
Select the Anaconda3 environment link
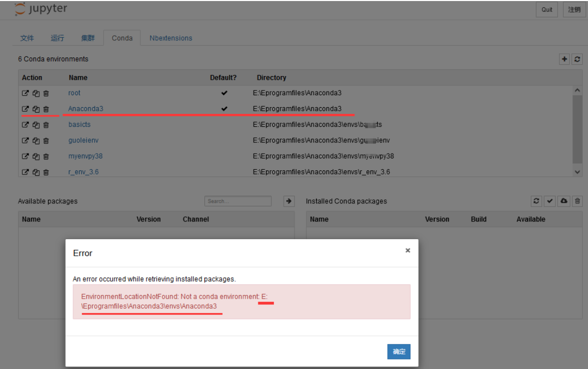click(x=85, y=108)
